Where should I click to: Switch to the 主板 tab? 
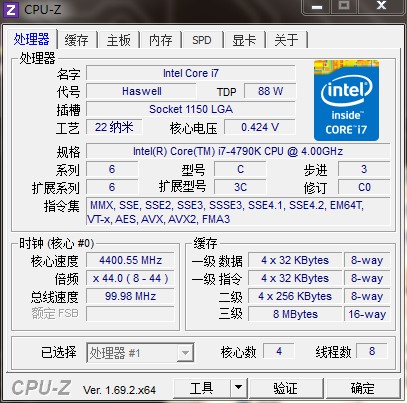pos(118,40)
